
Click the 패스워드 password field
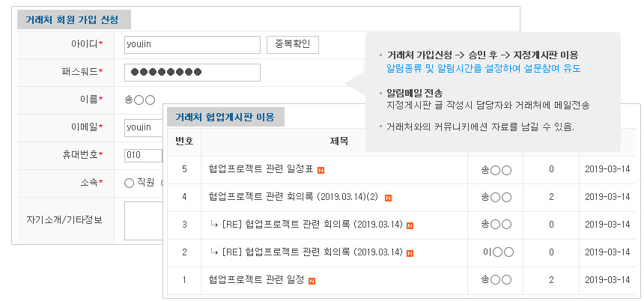192,73
